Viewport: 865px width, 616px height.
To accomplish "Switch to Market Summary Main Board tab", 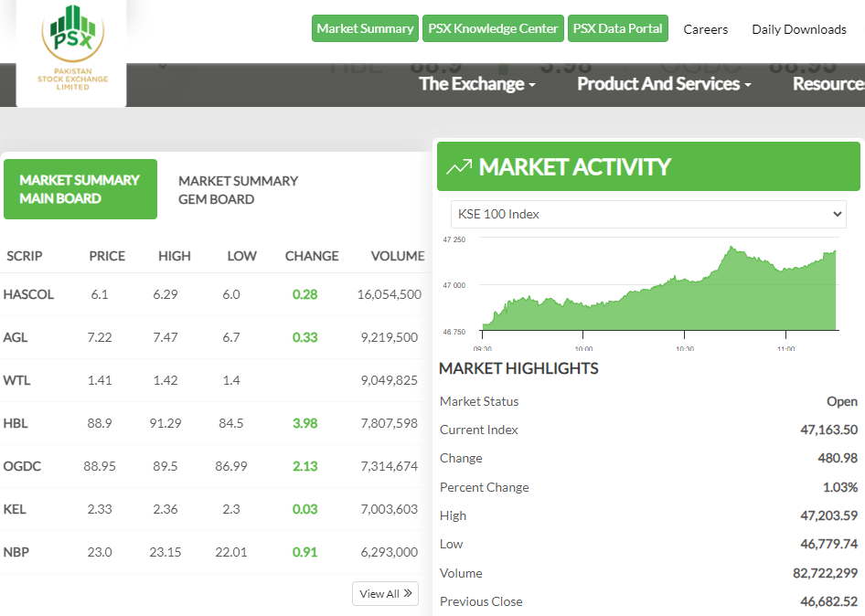I will [x=80, y=189].
